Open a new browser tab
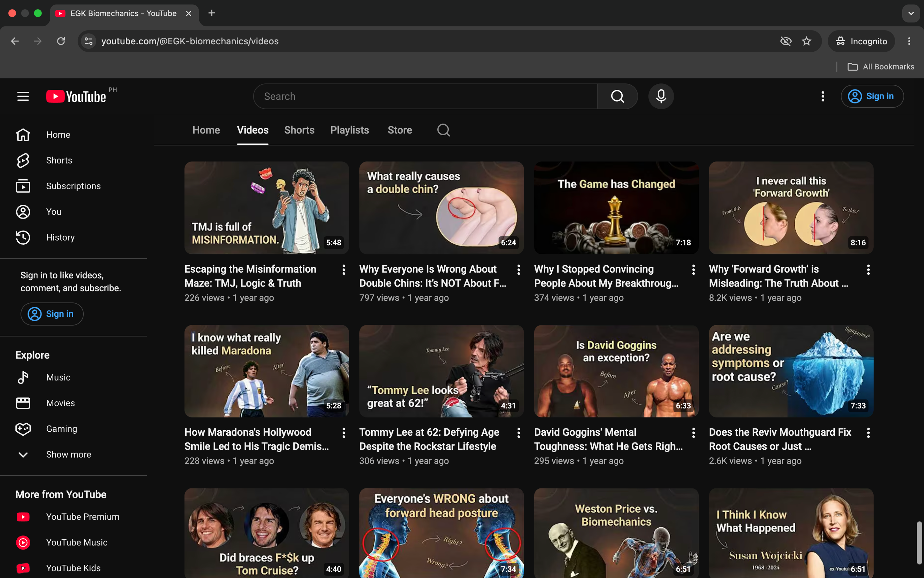 tap(212, 13)
